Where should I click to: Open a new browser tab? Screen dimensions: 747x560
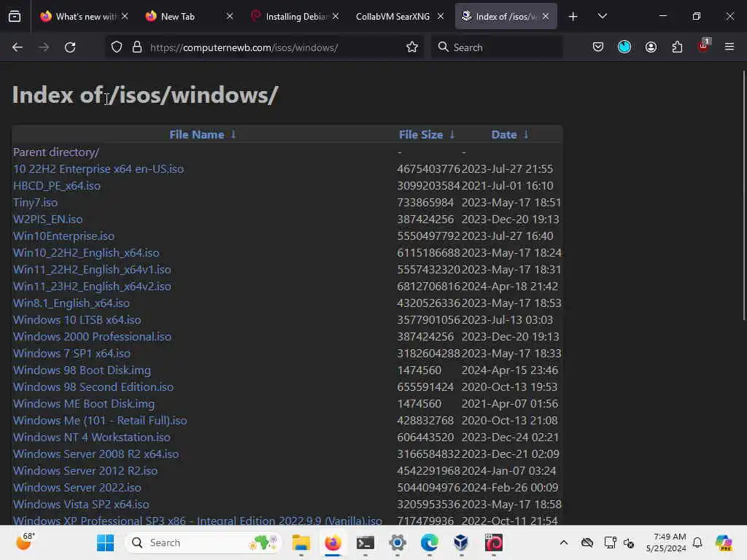click(x=573, y=17)
